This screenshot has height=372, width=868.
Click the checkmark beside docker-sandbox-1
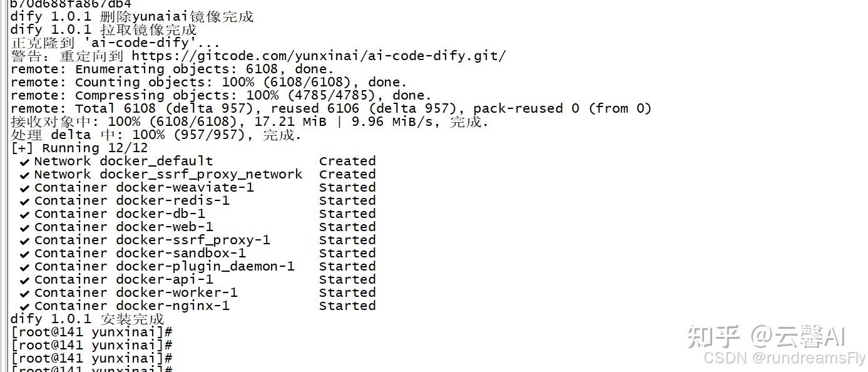(x=25, y=254)
